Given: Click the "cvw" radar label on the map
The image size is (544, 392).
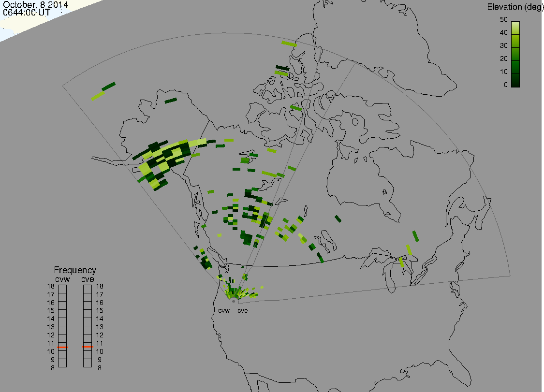Looking at the screenshot, I should point(224,311).
